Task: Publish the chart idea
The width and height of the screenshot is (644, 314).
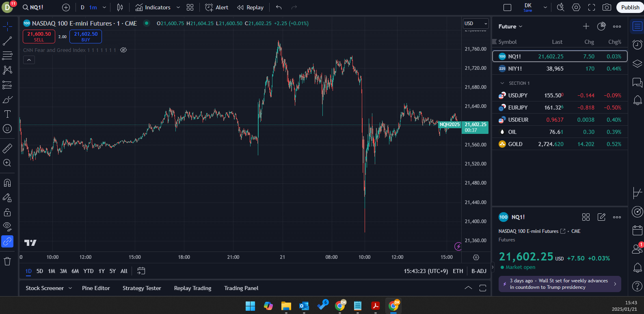Action: tap(630, 7)
